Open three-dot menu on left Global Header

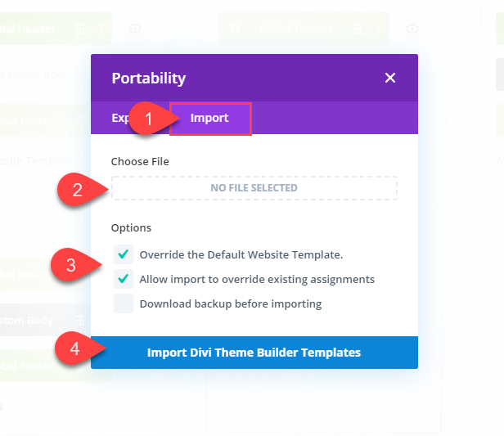tap(101, 29)
